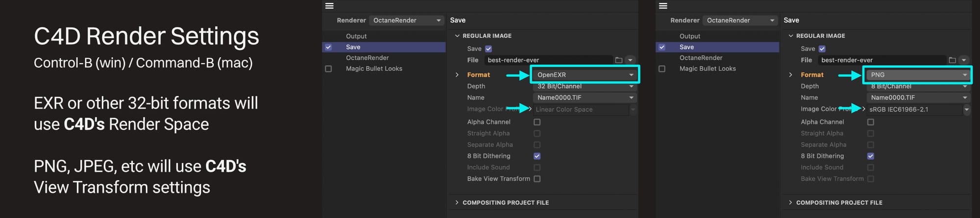Select OctaneRender settings in left panel list
Screen dimensions: 980x218
pos(367,58)
